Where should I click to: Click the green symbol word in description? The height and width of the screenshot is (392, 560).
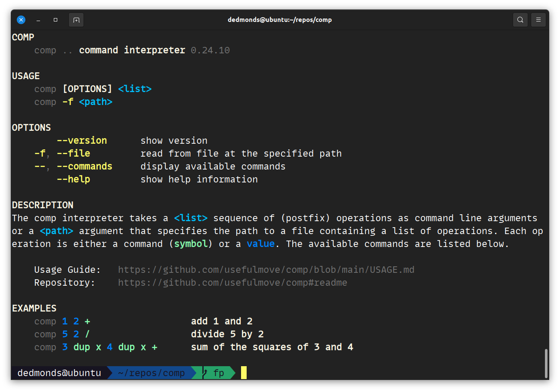pos(191,244)
